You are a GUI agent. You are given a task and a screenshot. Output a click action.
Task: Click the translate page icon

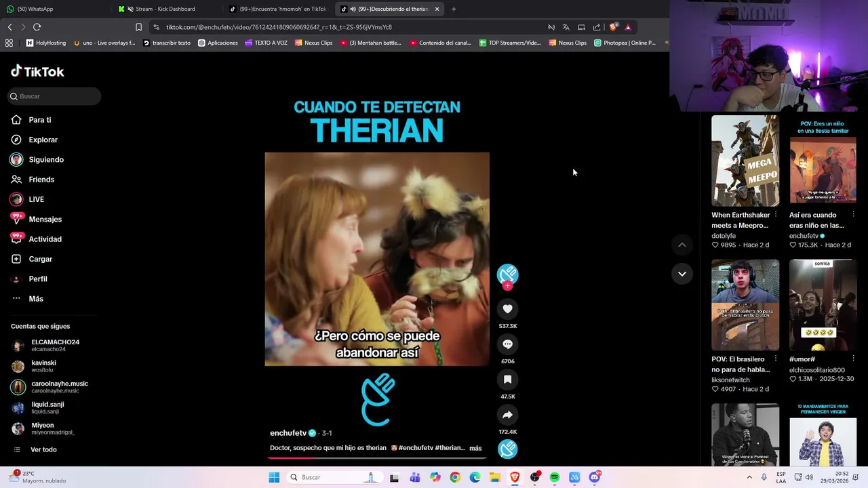pyautogui.click(x=566, y=27)
